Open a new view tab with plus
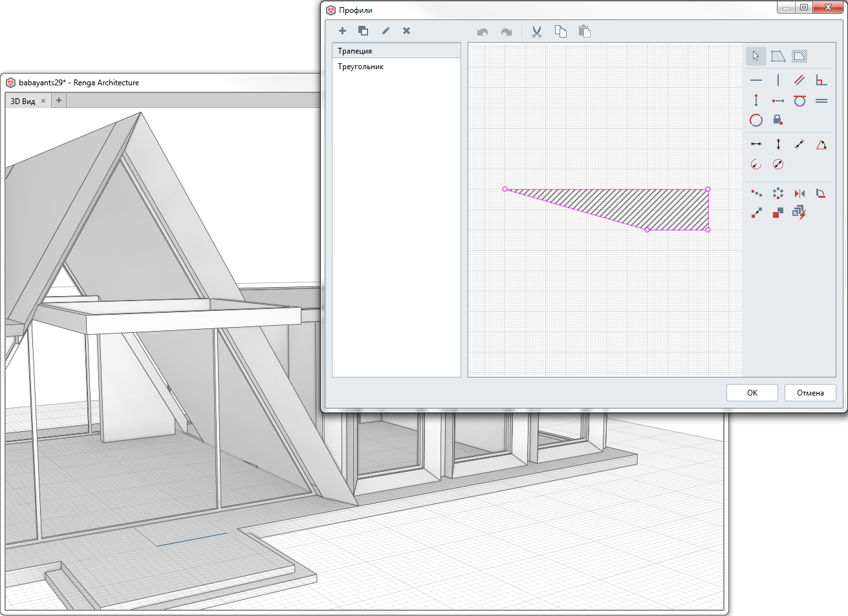The image size is (848, 616). tap(59, 100)
